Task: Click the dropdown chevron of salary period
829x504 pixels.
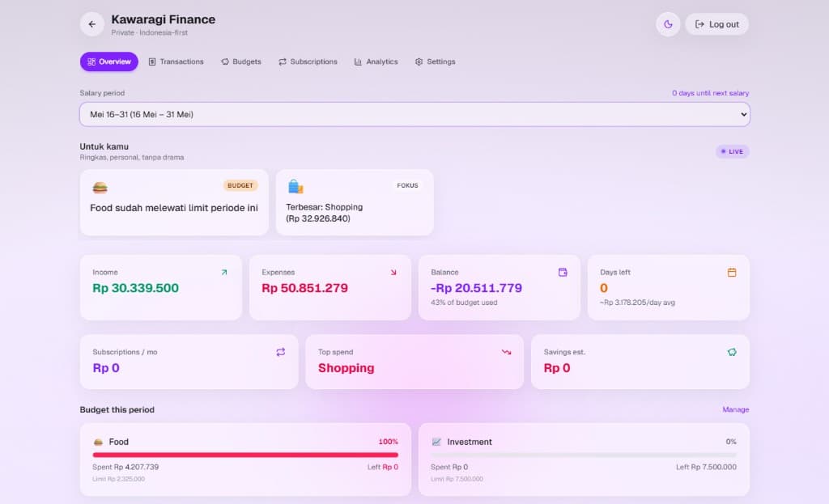Action: (x=743, y=114)
